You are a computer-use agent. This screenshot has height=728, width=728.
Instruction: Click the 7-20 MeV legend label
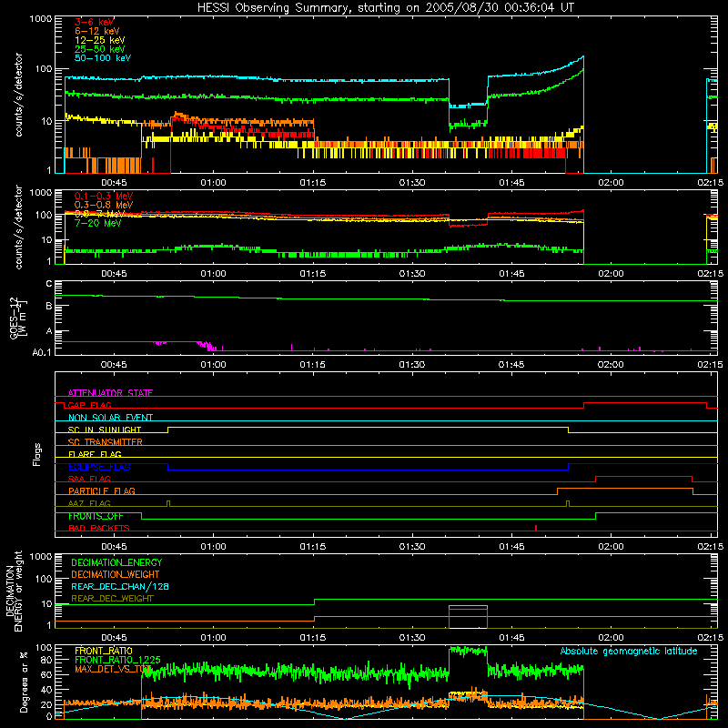pos(97,223)
